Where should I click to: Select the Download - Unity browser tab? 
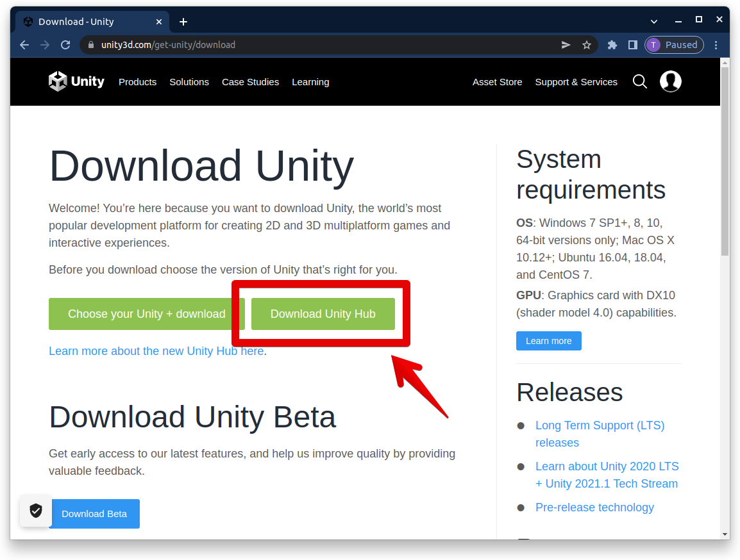(93, 22)
